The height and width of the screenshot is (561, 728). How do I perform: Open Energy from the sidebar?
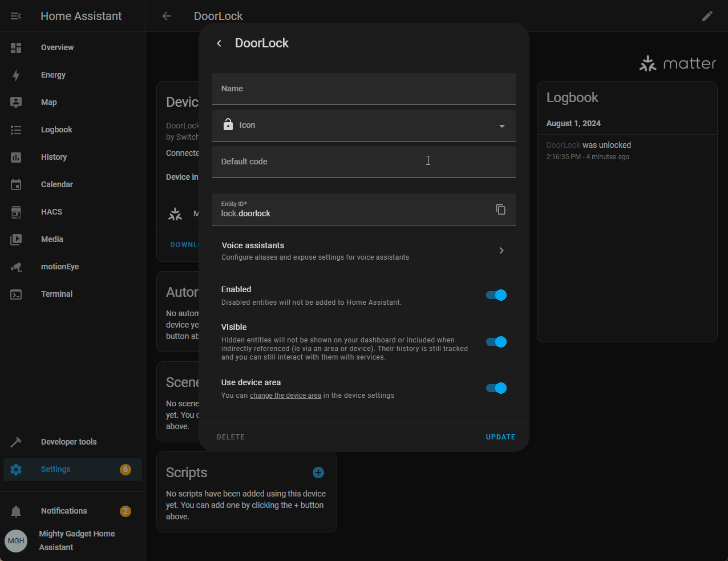coord(53,75)
